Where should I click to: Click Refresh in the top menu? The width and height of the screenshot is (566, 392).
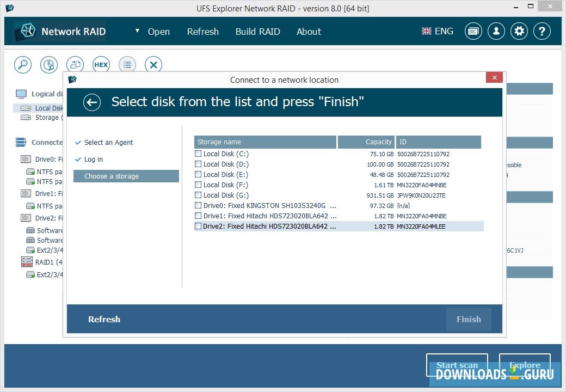(203, 32)
